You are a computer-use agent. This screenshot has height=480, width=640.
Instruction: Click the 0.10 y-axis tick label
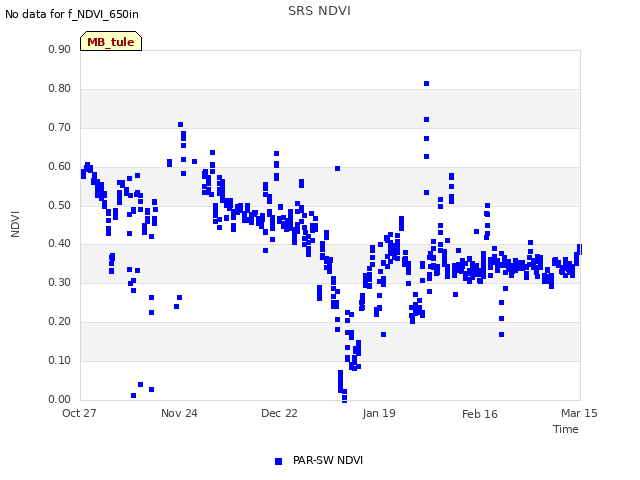click(x=60, y=360)
